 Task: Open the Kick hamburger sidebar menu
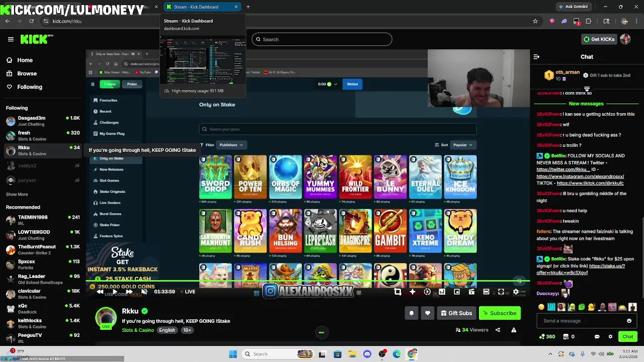coord(11,39)
